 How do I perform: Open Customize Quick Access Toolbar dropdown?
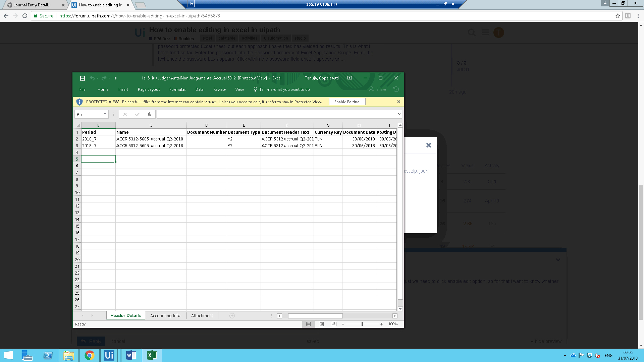click(115, 78)
